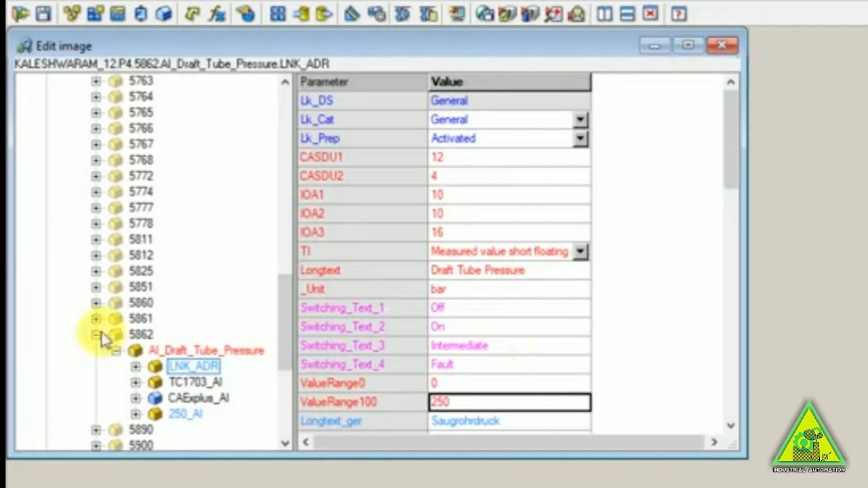Viewport: 868px width, 488px height.
Task: Click the Value column header
Action: 509,82
